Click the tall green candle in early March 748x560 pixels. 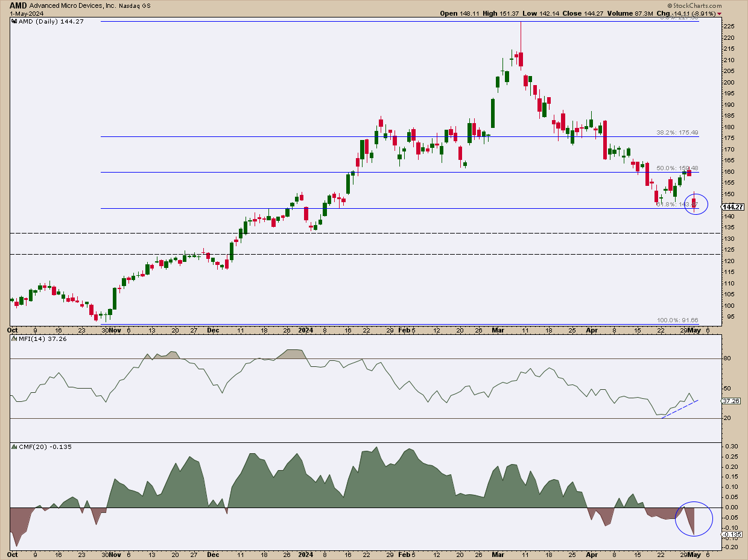pyautogui.click(x=493, y=113)
